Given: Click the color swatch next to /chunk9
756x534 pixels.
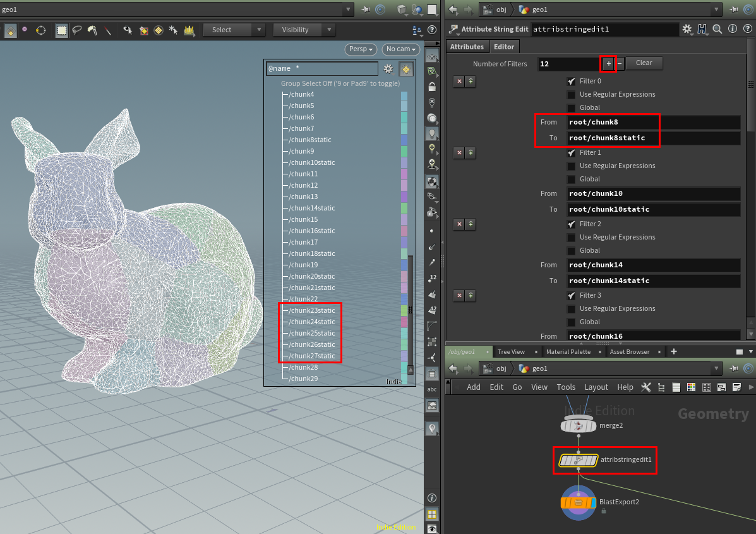Looking at the screenshot, I should click(404, 151).
